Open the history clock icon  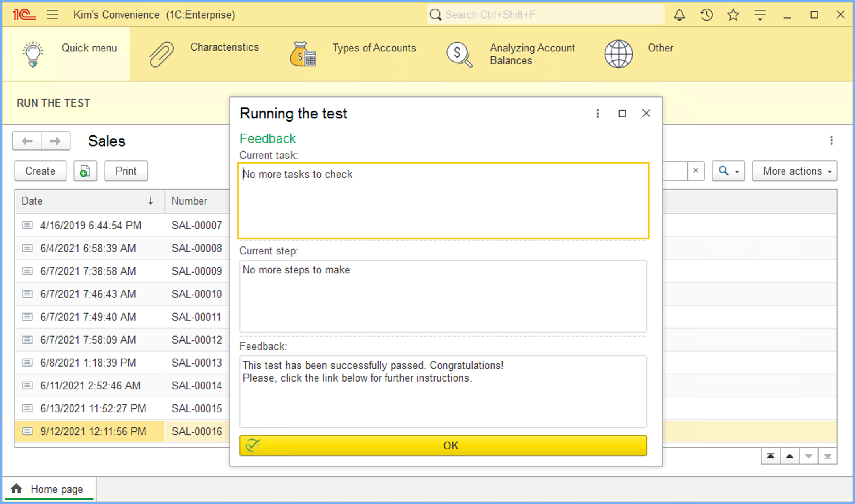[x=706, y=15]
